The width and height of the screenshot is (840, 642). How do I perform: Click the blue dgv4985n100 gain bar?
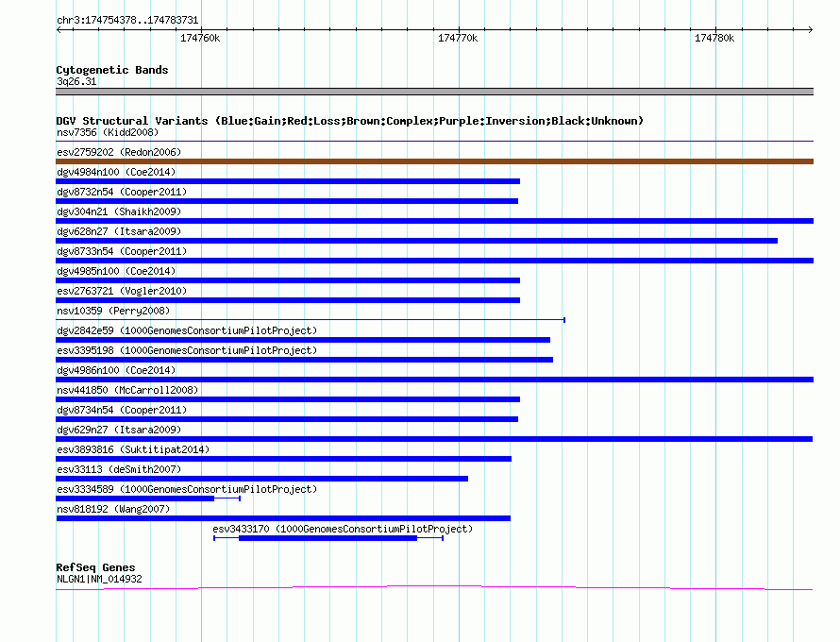288,280
